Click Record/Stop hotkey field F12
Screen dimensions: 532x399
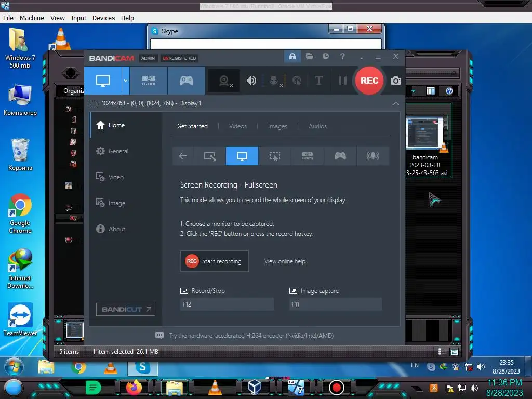pyautogui.click(x=227, y=304)
